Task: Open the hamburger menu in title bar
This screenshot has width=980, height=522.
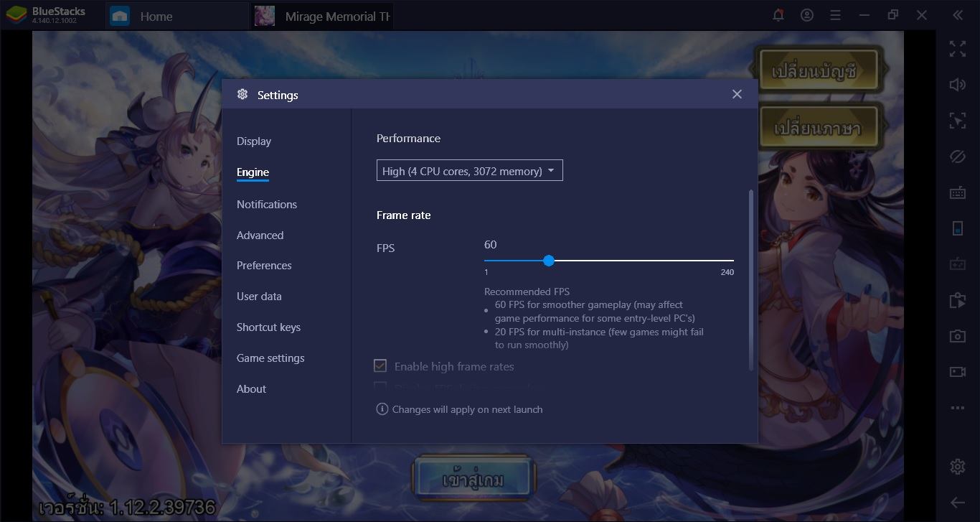Action: [x=836, y=15]
